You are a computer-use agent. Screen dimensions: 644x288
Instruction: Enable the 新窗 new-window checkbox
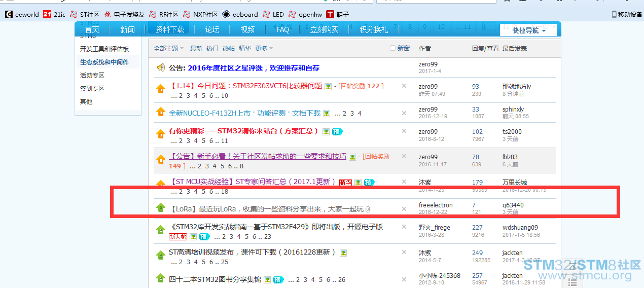point(392,48)
